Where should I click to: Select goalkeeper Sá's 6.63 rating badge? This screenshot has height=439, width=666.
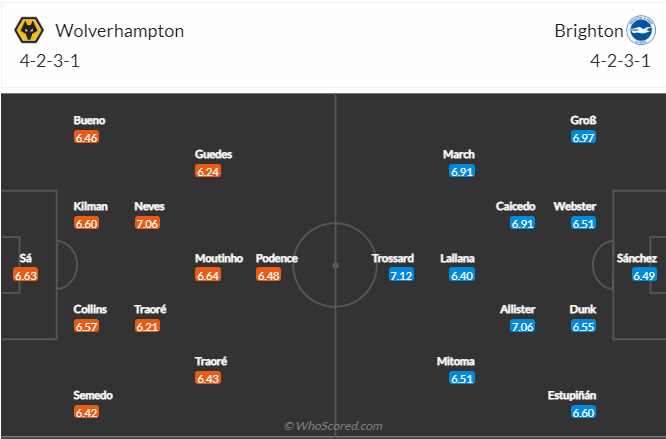click(25, 276)
